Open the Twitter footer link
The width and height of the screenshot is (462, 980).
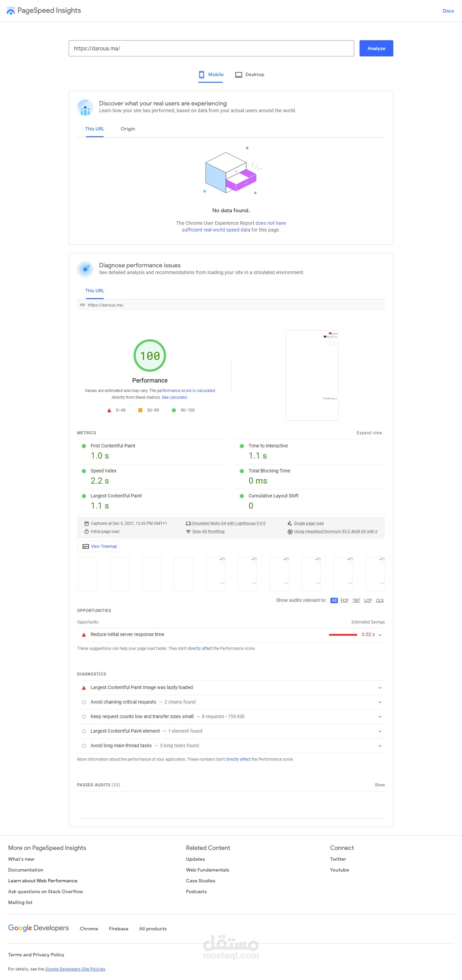pos(338,859)
